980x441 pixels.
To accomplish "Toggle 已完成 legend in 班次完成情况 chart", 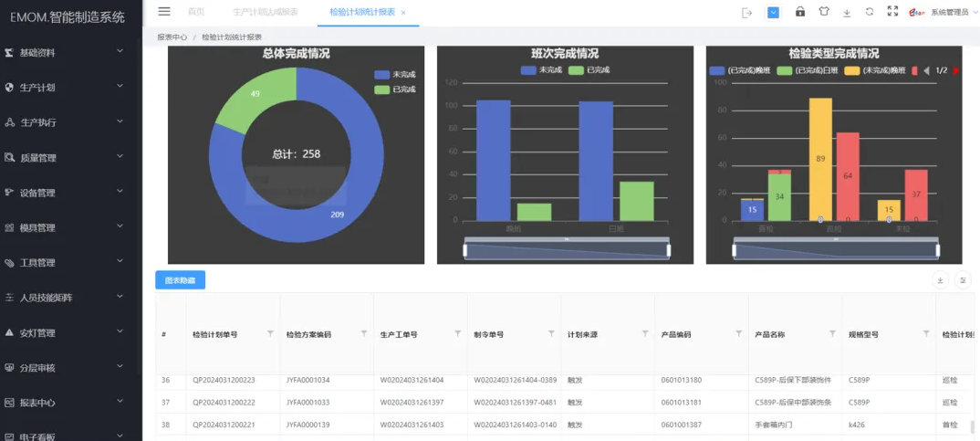I will point(589,69).
